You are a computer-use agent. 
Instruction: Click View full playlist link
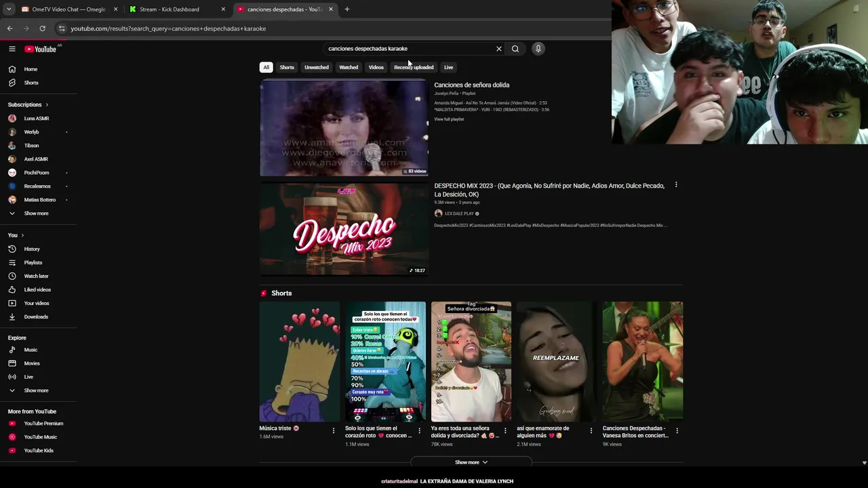coord(449,119)
